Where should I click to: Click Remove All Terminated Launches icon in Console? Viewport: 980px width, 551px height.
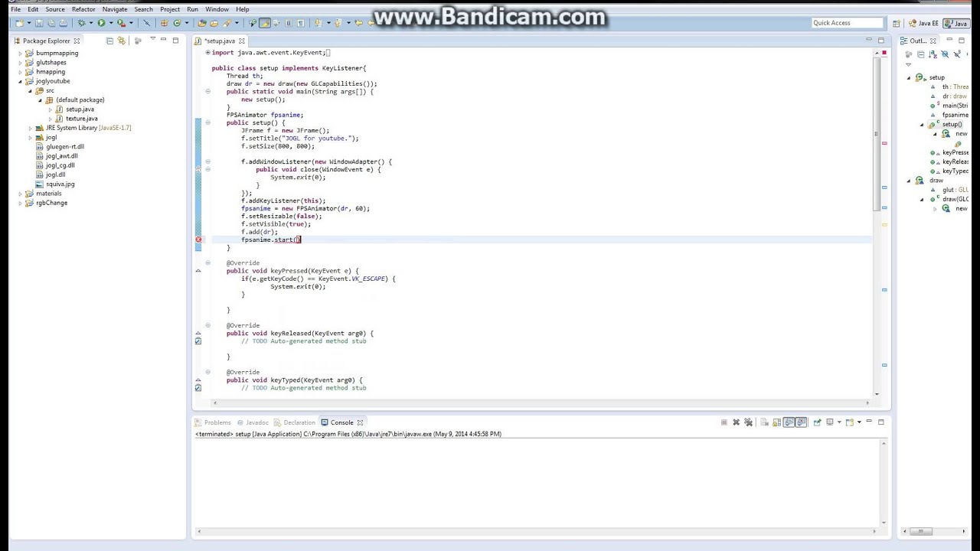click(x=748, y=422)
